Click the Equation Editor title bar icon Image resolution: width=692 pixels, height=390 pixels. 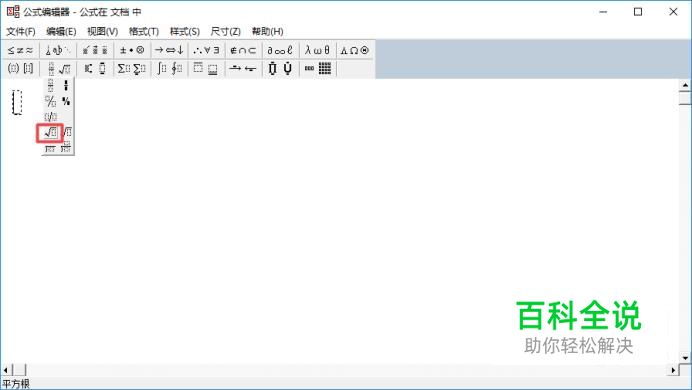click(x=13, y=12)
